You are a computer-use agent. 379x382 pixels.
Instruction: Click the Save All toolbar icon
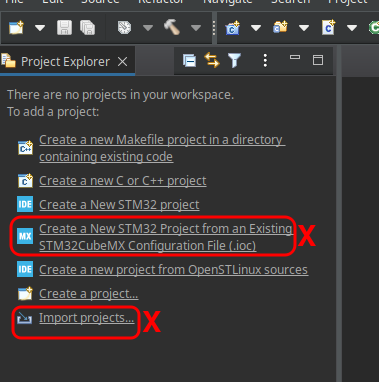[87, 28]
